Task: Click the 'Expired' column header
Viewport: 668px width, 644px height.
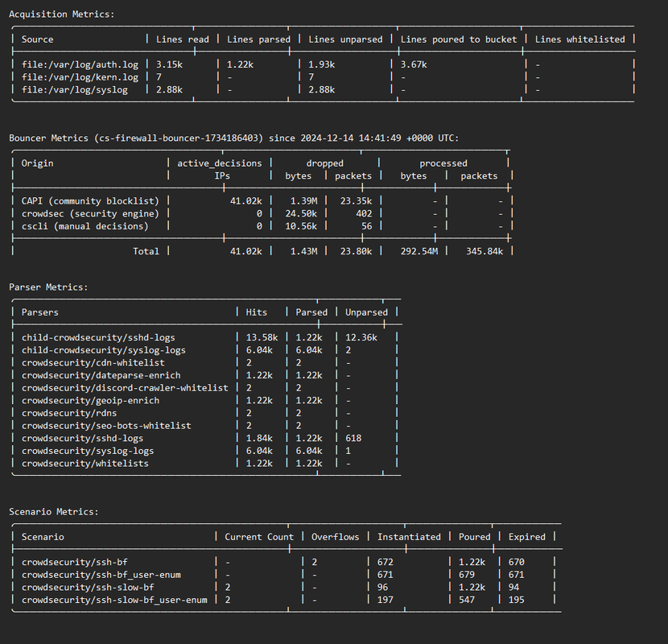Action: [526, 537]
